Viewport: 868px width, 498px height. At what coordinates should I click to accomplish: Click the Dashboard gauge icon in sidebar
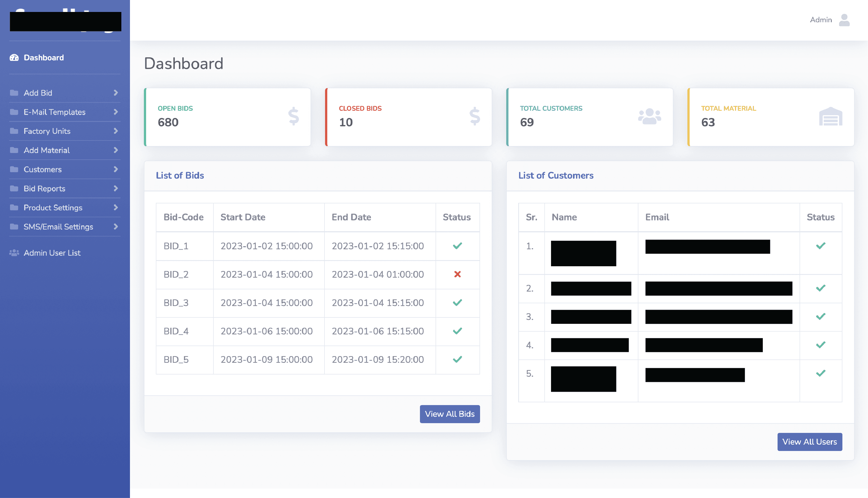click(x=14, y=58)
